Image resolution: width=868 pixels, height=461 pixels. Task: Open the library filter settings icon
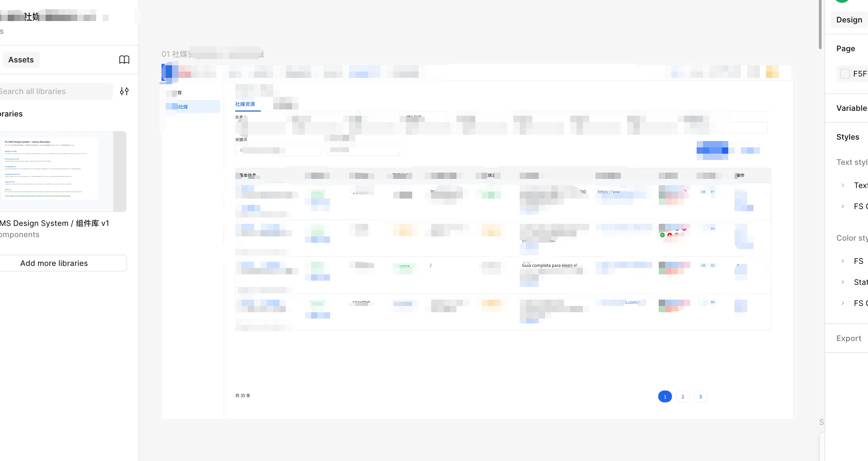[124, 92]
